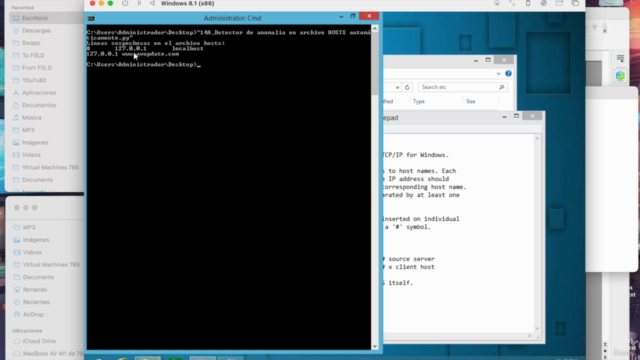Sort by the Size column header
This screenshot has width=640, height=360.
(x=471, y=101)
